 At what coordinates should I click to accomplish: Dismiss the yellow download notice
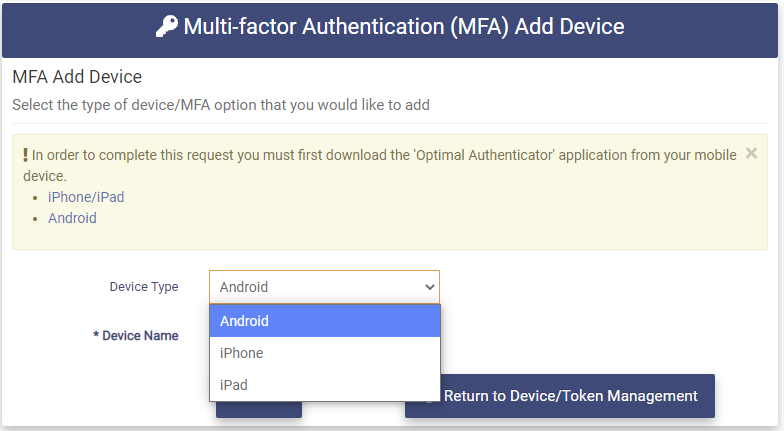tap(751, 154)
